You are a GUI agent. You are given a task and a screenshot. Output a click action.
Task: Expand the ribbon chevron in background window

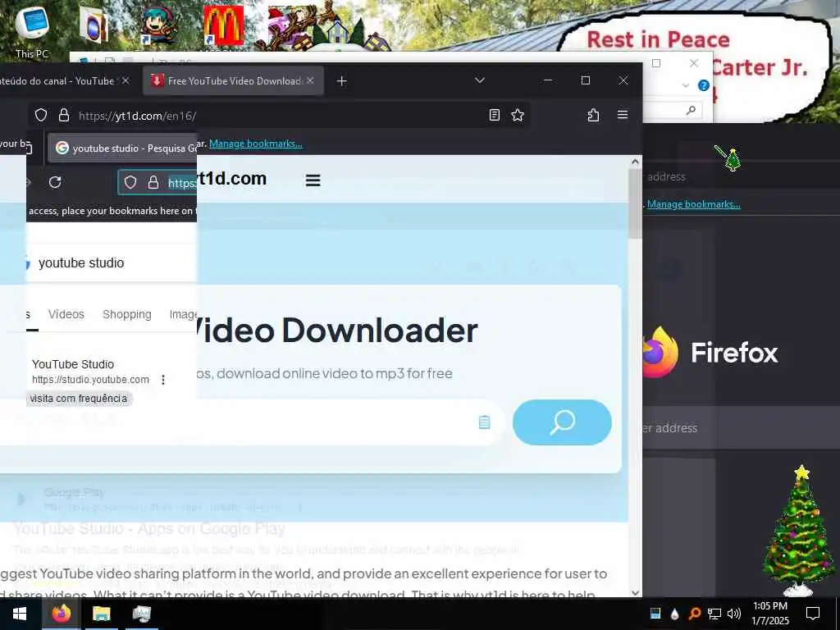tap(685, 85)
